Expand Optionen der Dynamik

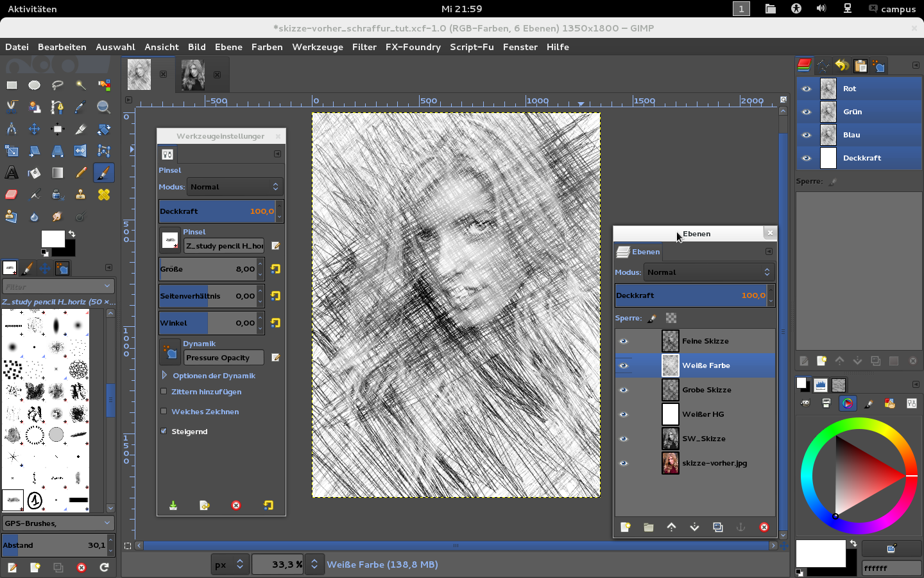point(165,376)
